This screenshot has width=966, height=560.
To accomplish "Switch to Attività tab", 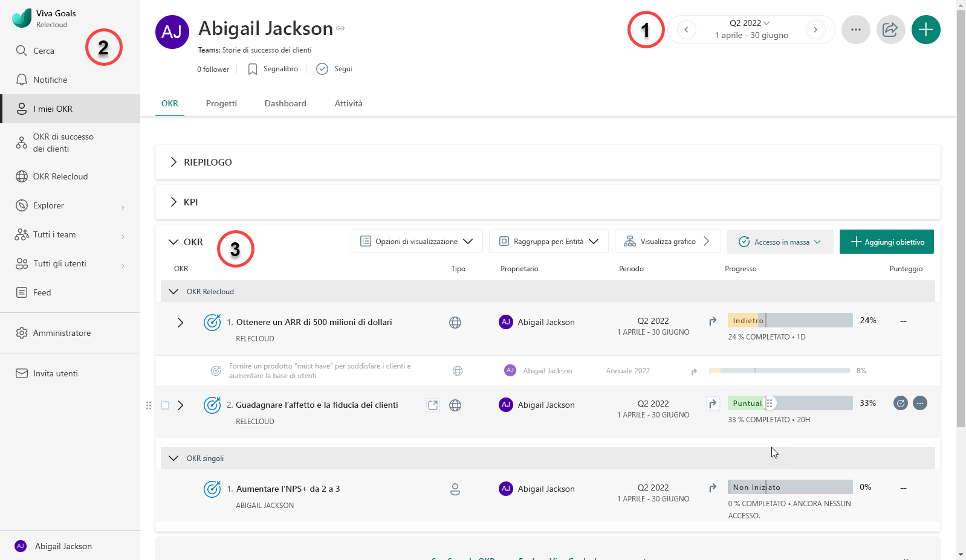I will pyautogui.click(x=349, y=103).
